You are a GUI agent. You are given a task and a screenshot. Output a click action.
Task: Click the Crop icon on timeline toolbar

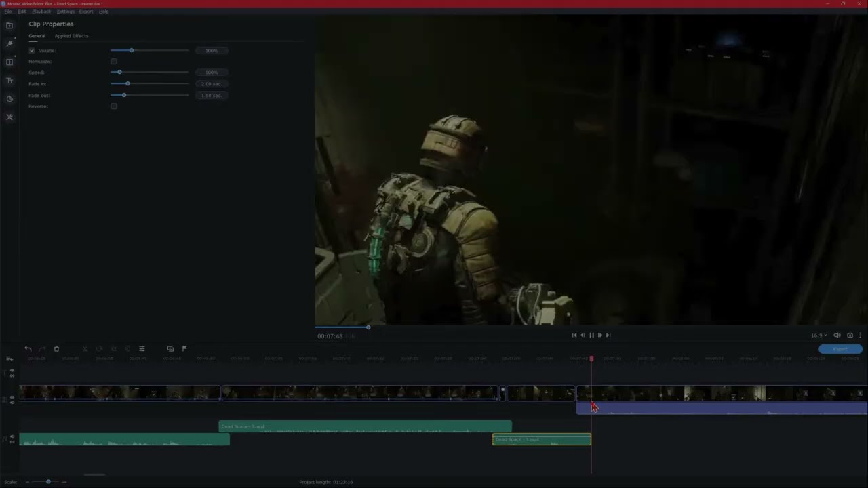pyautogui.click(x=113, y=349)
